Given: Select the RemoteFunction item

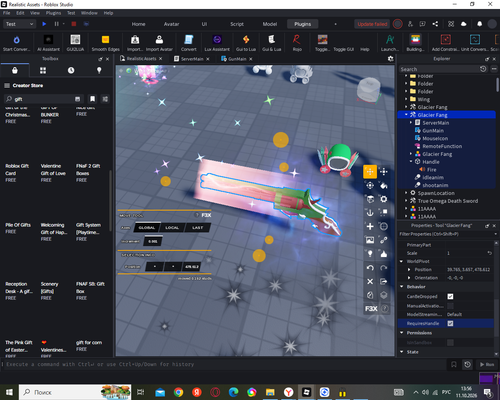Looking at the screenshot, I should coord(442,146).
